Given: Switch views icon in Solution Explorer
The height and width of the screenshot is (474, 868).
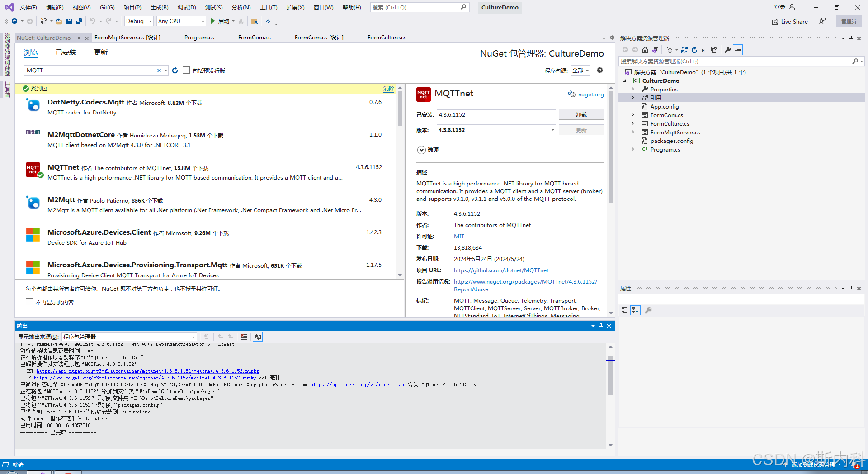Looking at the screenshot, I should (655, 50).
